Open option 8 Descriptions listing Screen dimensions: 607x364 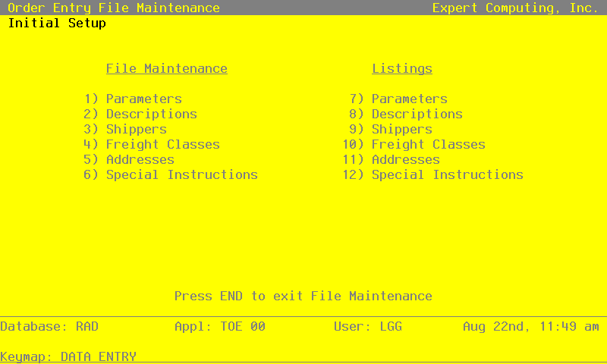(406, 114)
